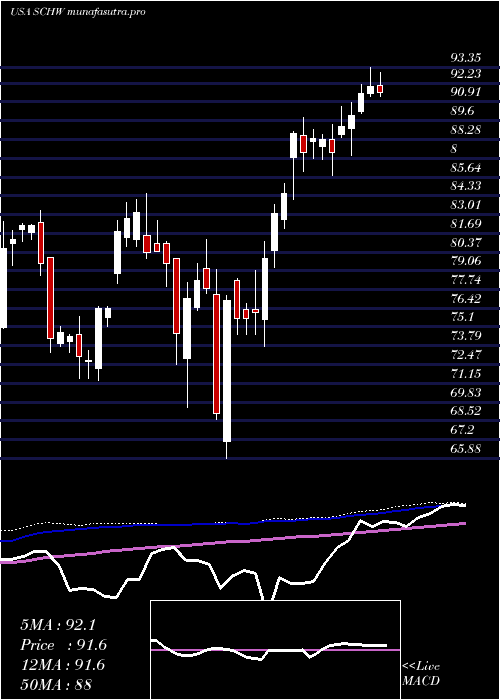Click the 93.35 price axis label
The width and height of the screenshot is (500, 700).
click(465, 58)
